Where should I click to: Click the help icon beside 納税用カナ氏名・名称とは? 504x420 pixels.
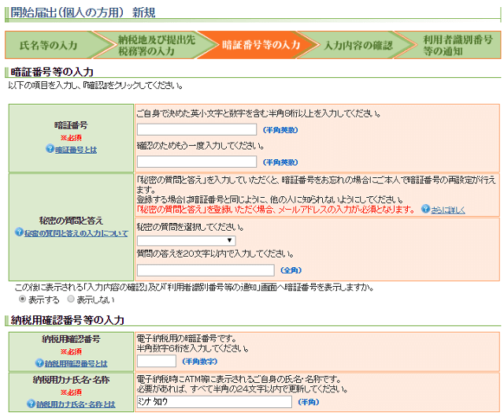coord(31,403)
